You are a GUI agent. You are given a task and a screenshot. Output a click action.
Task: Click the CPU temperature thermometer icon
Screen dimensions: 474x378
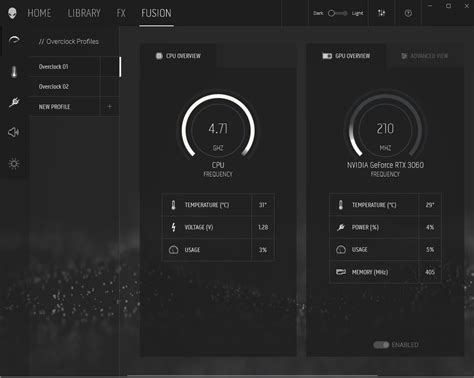(x=173, y=205)
